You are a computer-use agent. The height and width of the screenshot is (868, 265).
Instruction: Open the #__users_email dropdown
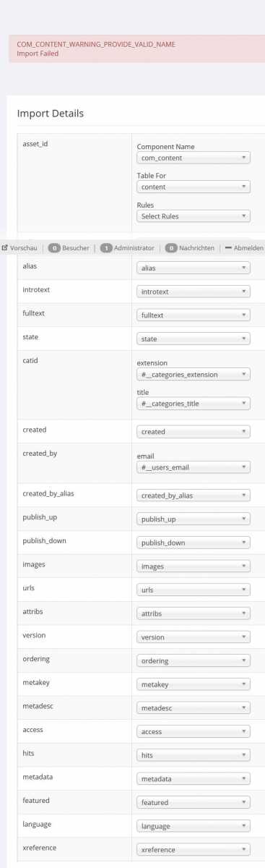pos(194,467)
